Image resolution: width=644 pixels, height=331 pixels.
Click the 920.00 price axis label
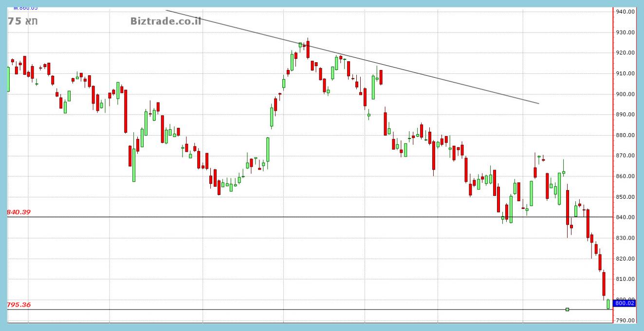[x=625, y=53]
